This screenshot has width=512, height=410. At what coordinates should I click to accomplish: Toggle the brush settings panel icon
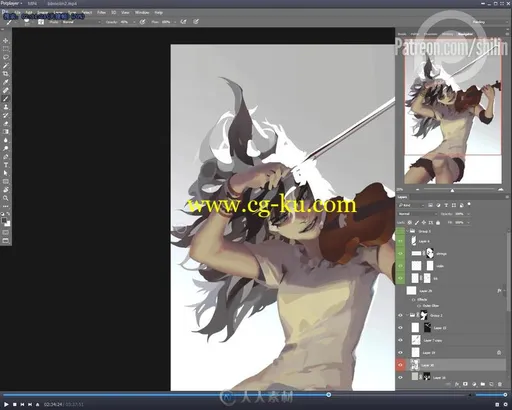41,22
